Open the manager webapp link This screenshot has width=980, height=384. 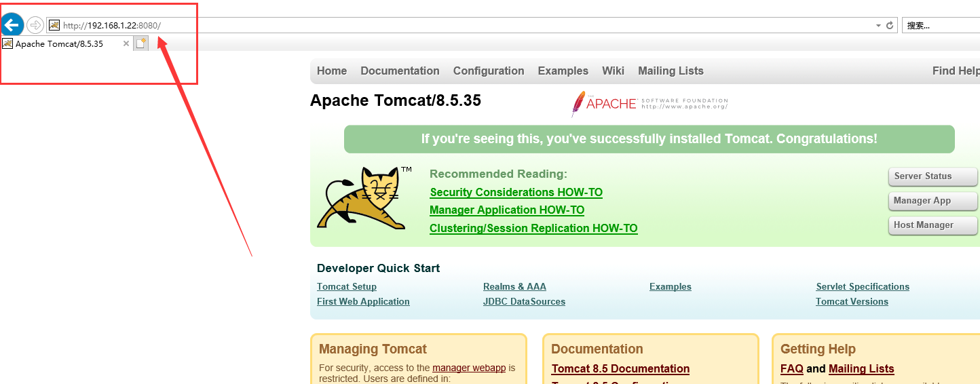tap(469, 368)
